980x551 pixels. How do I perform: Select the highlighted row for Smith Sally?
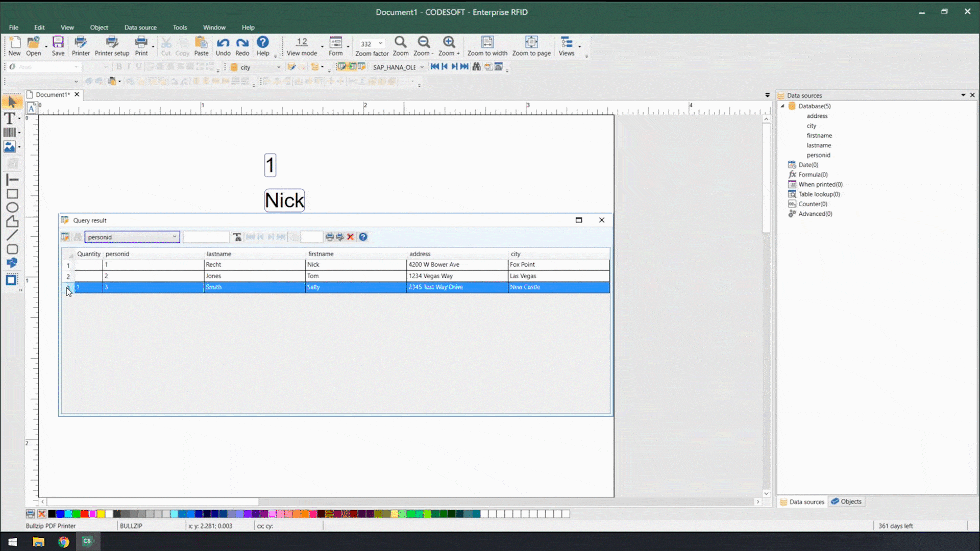(x=337, y=287)
